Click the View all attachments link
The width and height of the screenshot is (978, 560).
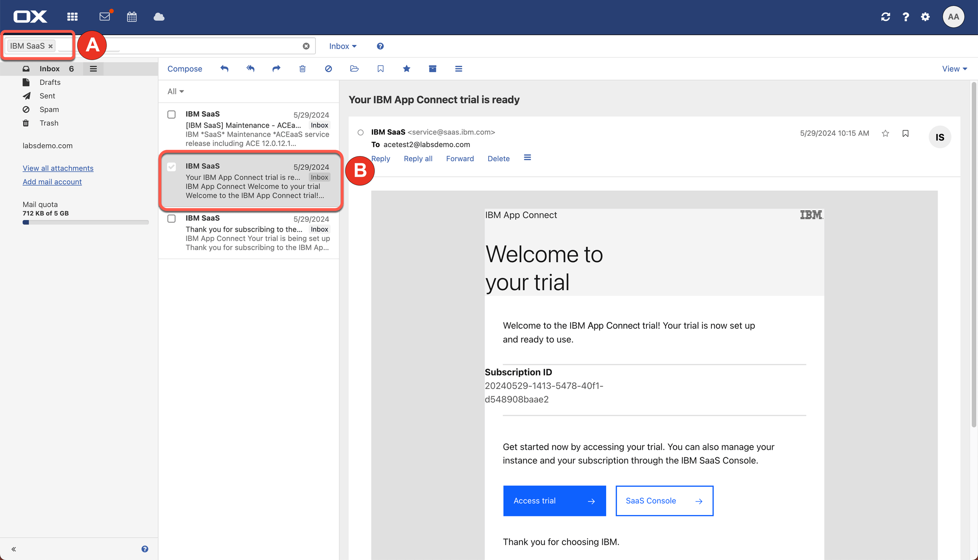click(58, 168)
